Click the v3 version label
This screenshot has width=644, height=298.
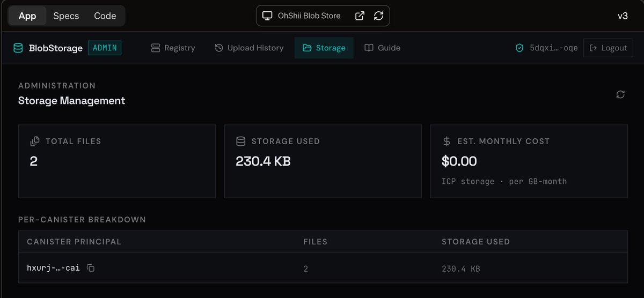point(623,16)
